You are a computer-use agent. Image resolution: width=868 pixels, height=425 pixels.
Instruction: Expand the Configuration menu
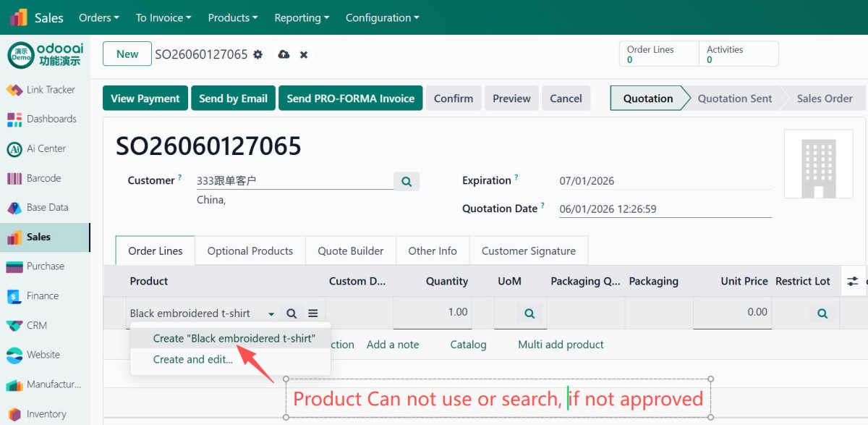(382, 17)
